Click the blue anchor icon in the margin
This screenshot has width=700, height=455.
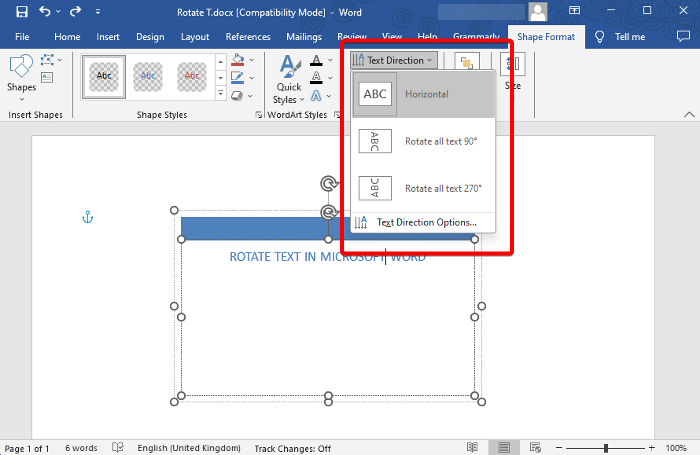(88, 217)
